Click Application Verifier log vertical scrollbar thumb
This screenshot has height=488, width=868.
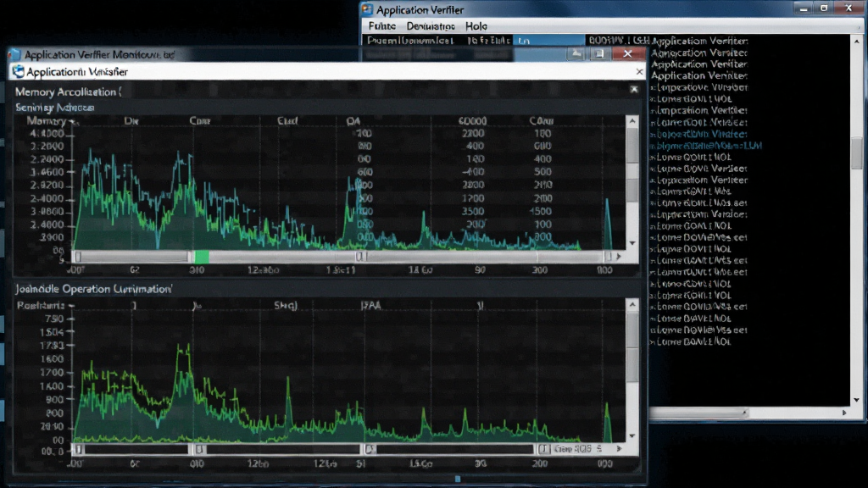(x=856, y=153)
